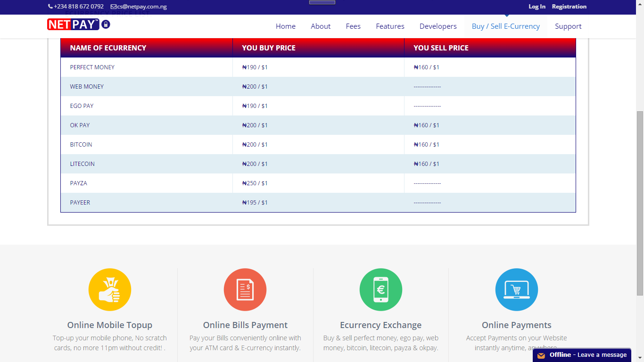Screen dimensions: 644x362
Task: Click the Litecoin buy price ₦200 / $1
Action: tap(255, 164)
